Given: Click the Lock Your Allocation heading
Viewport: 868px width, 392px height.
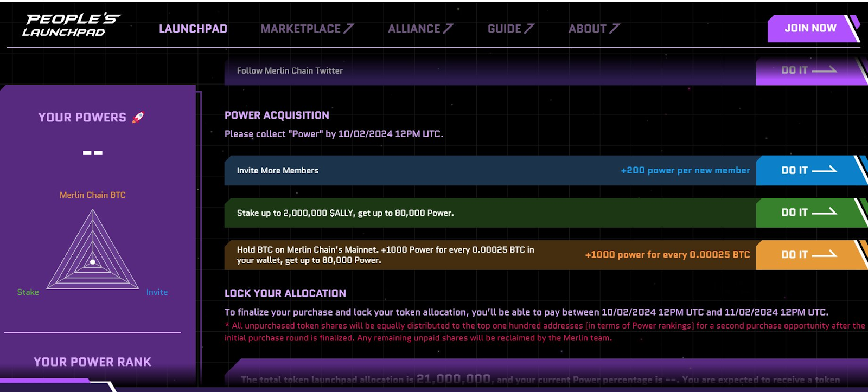Looking at the screenshot, I should click(285, 293).
